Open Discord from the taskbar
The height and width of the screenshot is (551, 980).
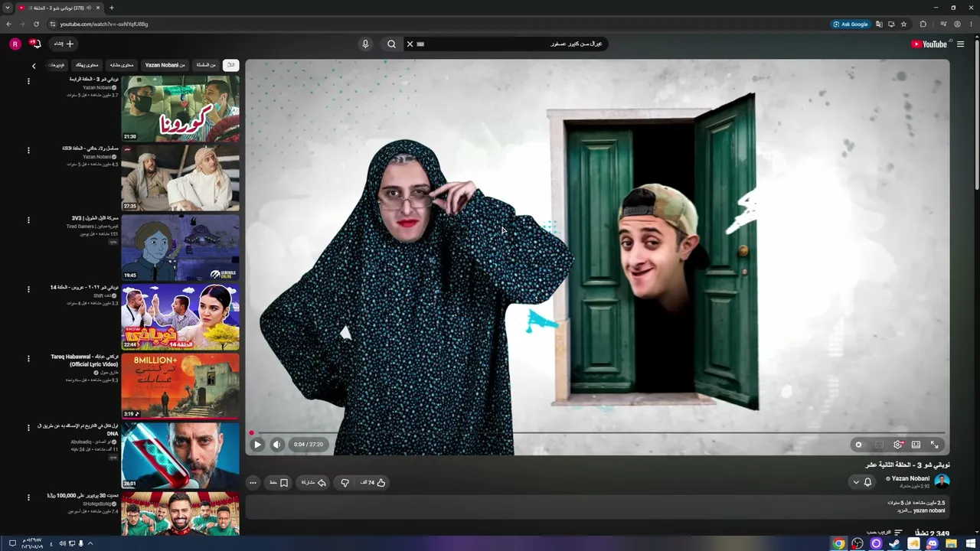point(933,543)
